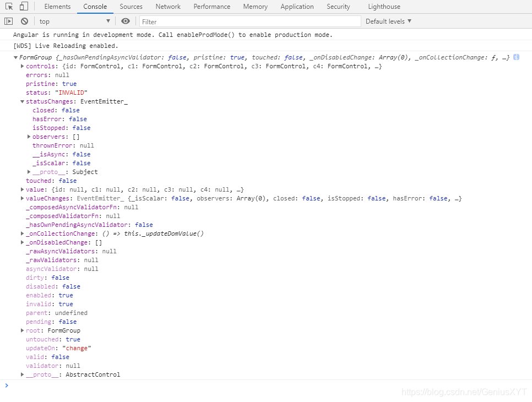Switch to the Elements tab
The height and width of the screenshot is (402, 532).
[57, 7]
